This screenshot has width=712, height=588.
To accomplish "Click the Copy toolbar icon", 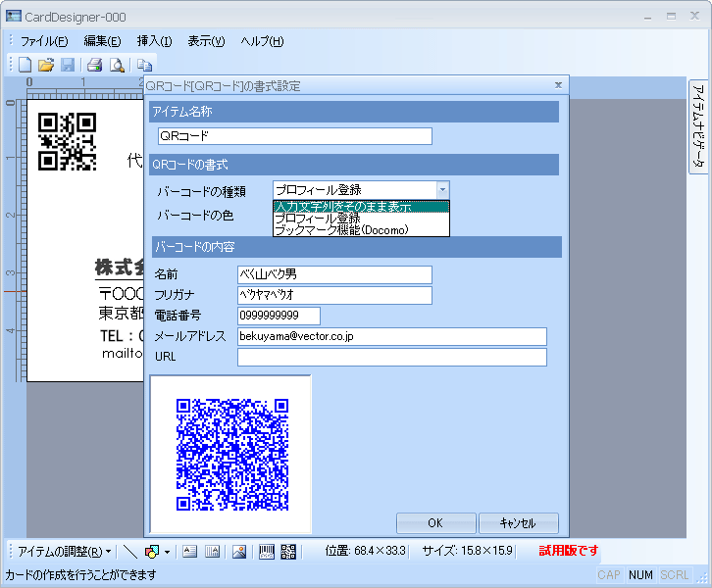I will 144,65.
